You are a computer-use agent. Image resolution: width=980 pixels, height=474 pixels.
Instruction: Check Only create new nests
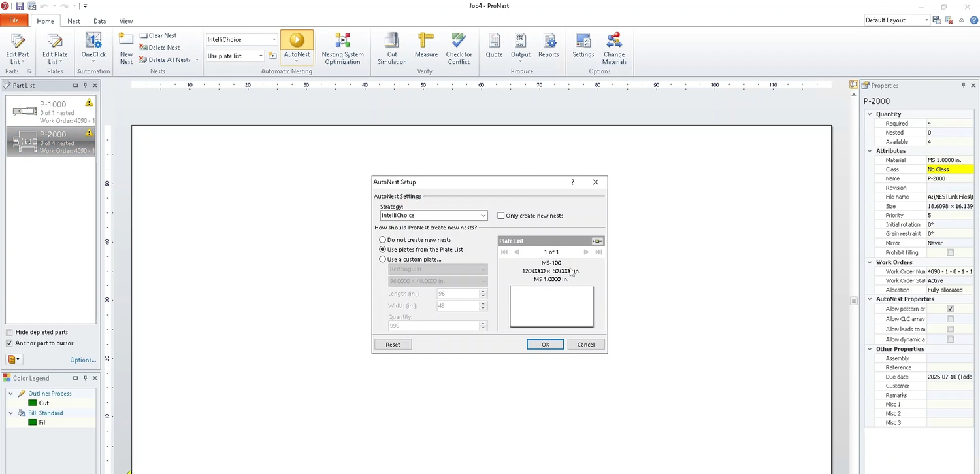click(x=501, y=216)
